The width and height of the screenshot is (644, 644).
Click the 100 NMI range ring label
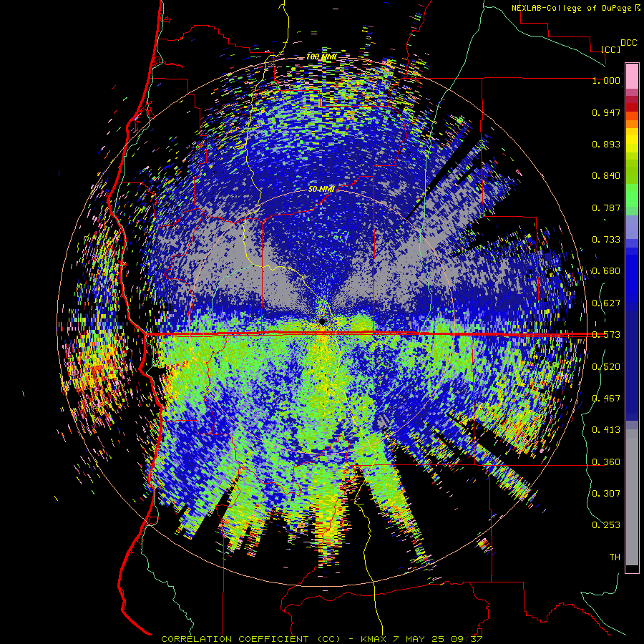coord(321,57)
